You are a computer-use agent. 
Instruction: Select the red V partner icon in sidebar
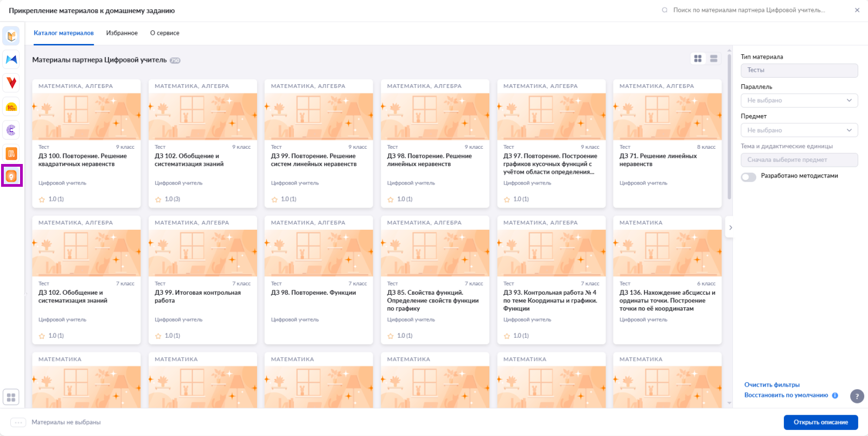click(x=11, y=83)
